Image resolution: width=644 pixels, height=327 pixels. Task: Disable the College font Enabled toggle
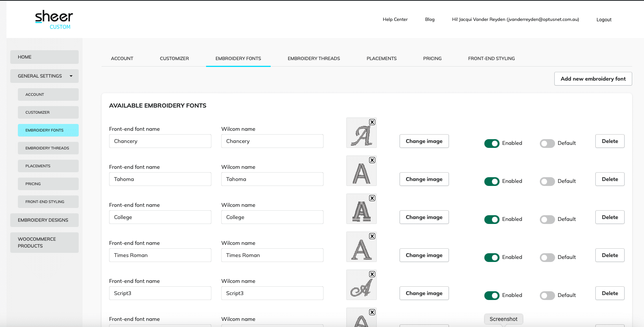(492, 219)
